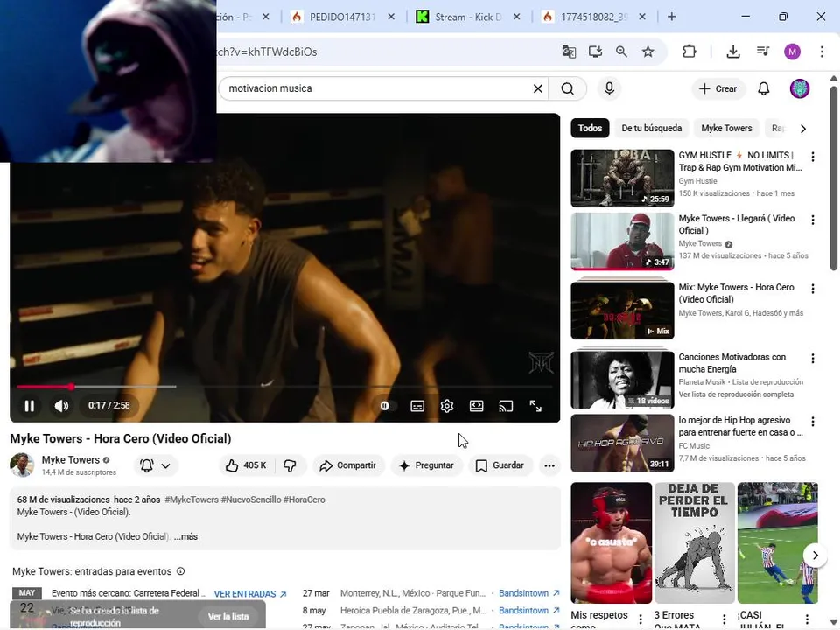The image size is (840, 630).
Task: Open Mix: Myke Towers - Hora Cero
Action: coord(622,311)
